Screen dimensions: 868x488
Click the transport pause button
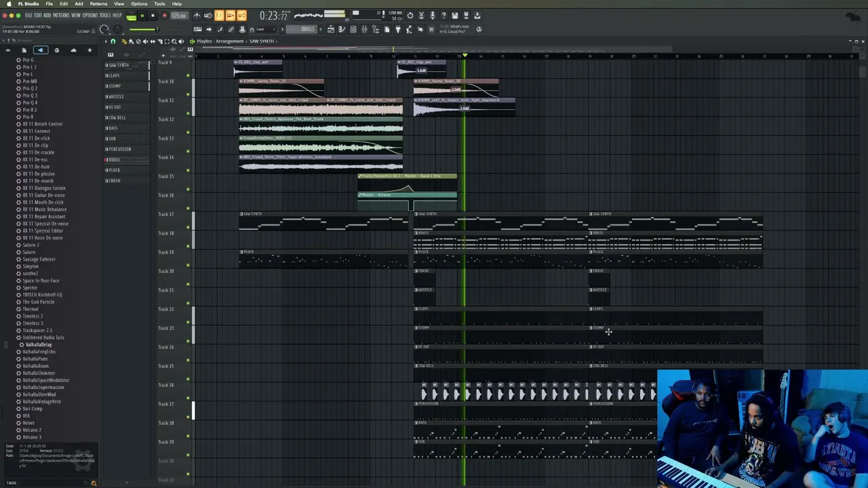tap(142, 16)
